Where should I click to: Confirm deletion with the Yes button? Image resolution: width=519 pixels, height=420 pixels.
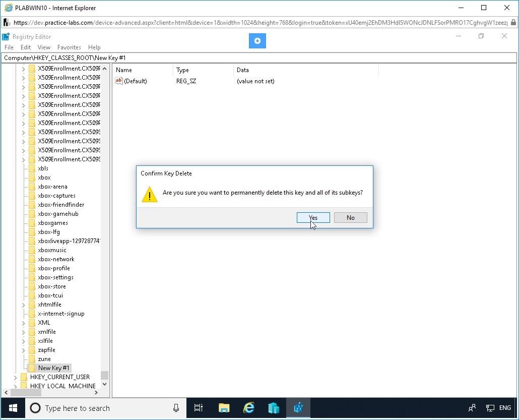click(x=313, y=218)
